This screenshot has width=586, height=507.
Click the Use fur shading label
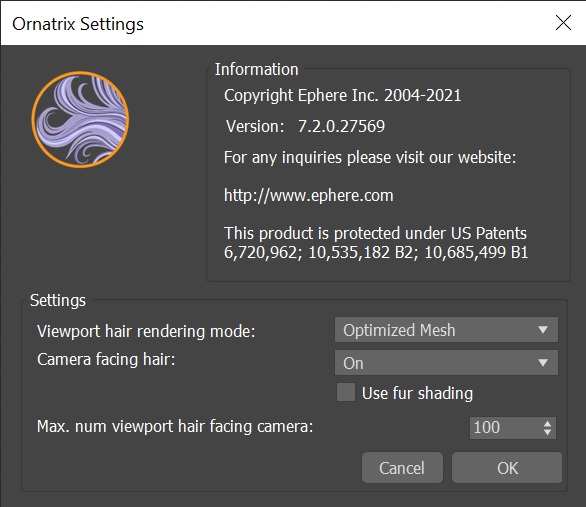(x=417, y=393)
